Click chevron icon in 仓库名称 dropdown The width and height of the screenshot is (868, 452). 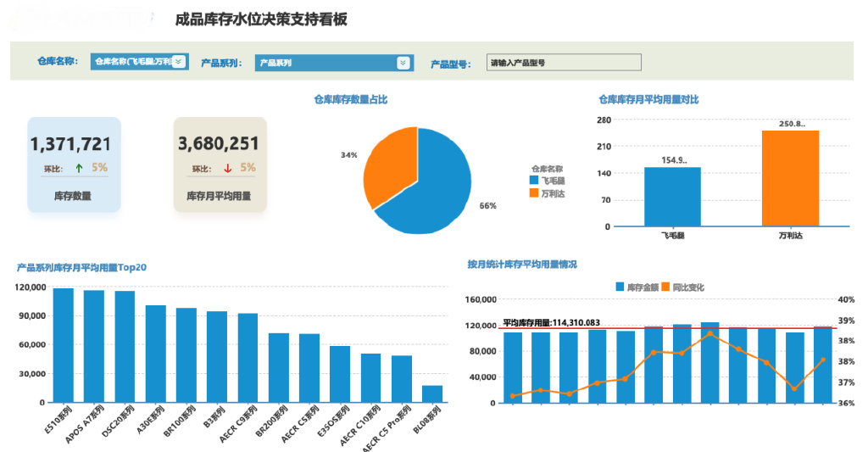[x=178, y=62]
